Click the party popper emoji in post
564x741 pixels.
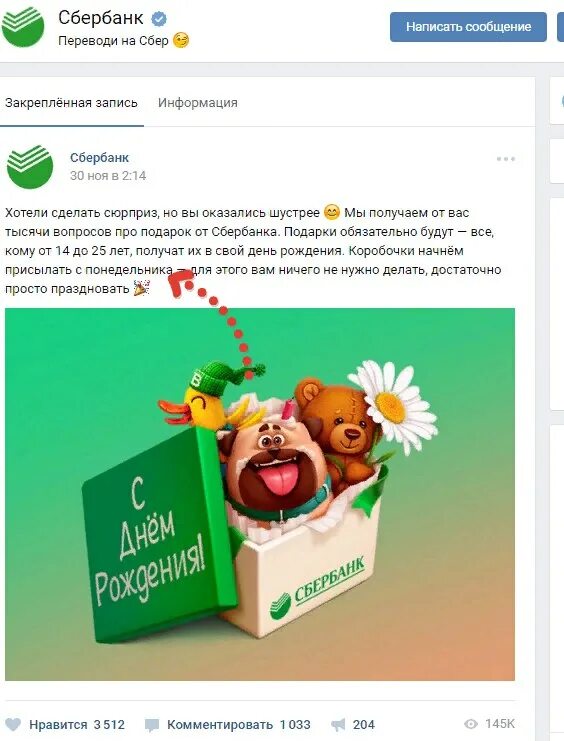point(141,288)
